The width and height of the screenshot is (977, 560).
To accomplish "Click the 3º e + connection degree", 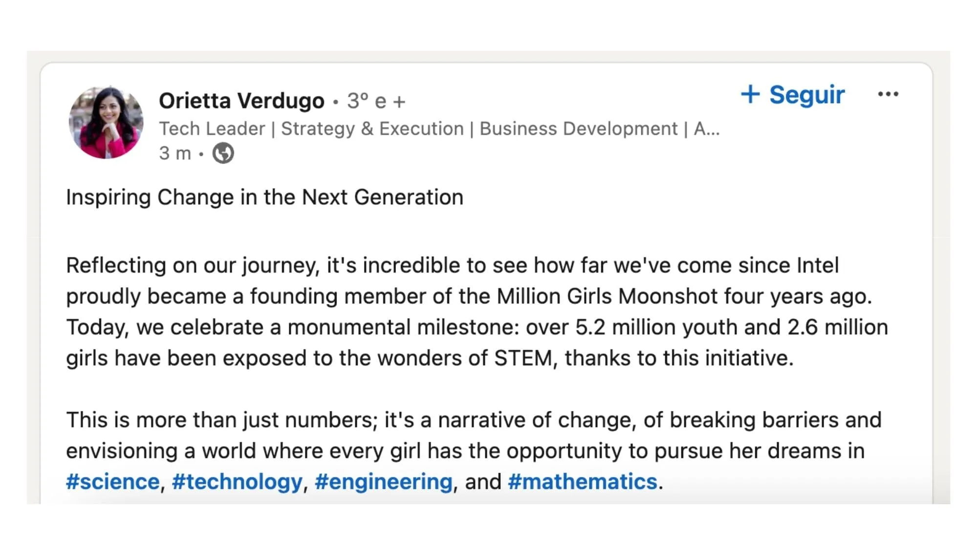I will click(376, 101).
